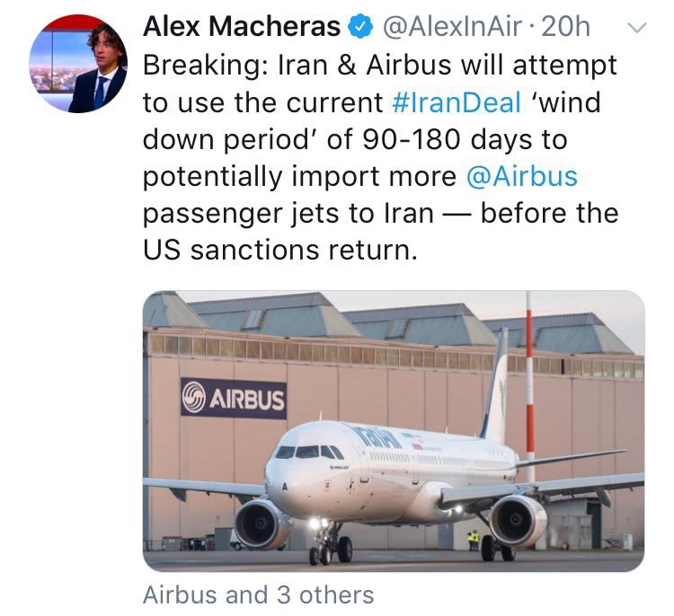Screen dimensions: 674x616
Task: Open Alex Macheras profile picture
Action: (78, 63)
